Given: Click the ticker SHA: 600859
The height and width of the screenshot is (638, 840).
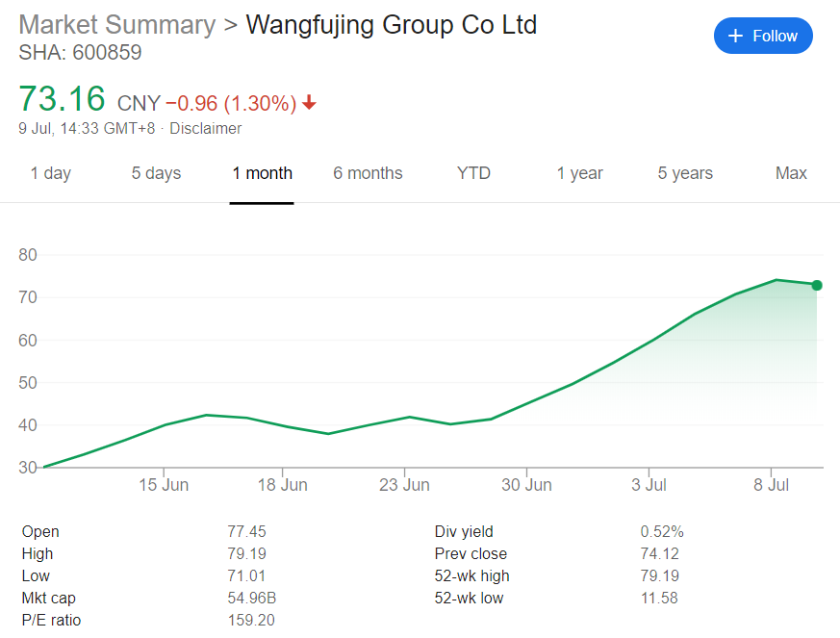Looking at the screenshot, I should (81, 53).
